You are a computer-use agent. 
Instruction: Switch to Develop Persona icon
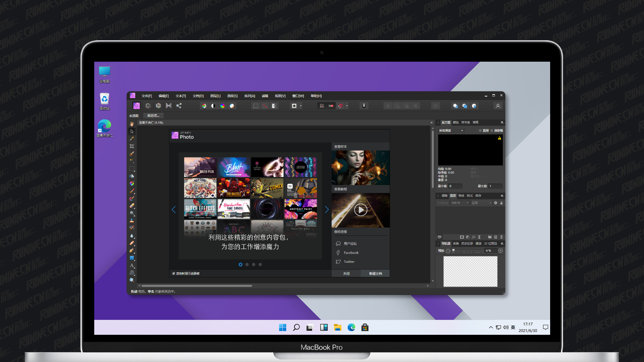pos(158,106)
